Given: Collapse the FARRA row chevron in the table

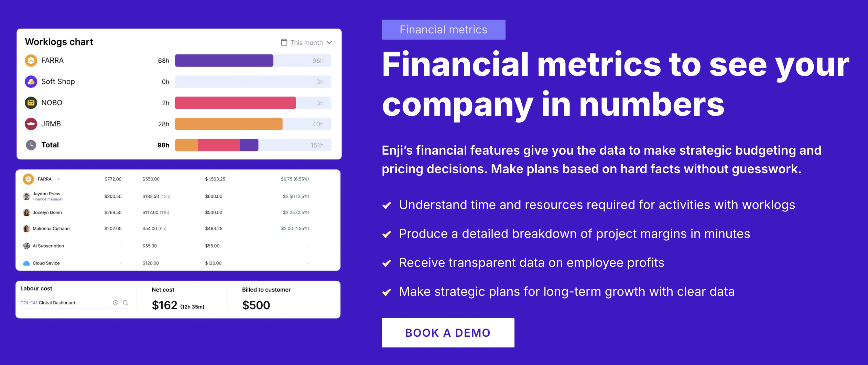Looking at the screenshot, I should point(58,179).
